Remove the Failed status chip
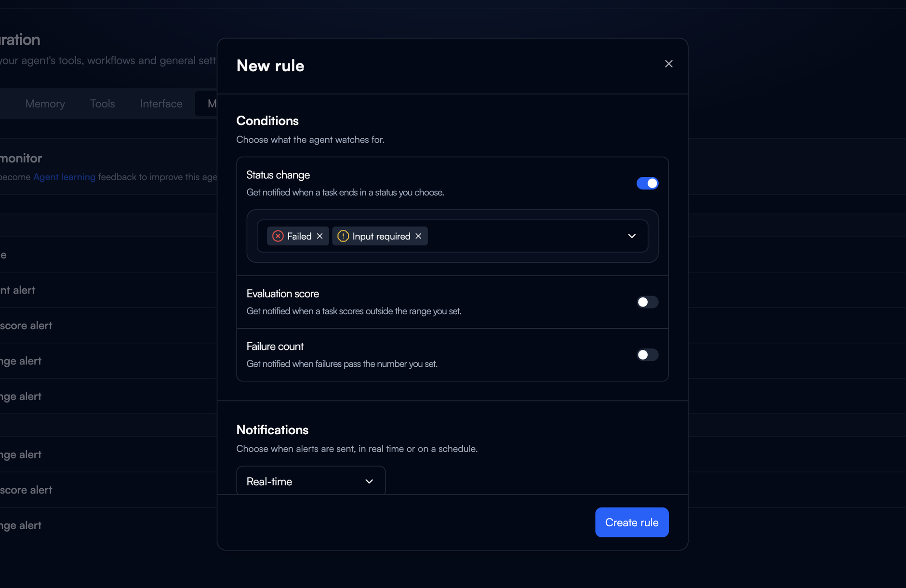 [320, 236]
